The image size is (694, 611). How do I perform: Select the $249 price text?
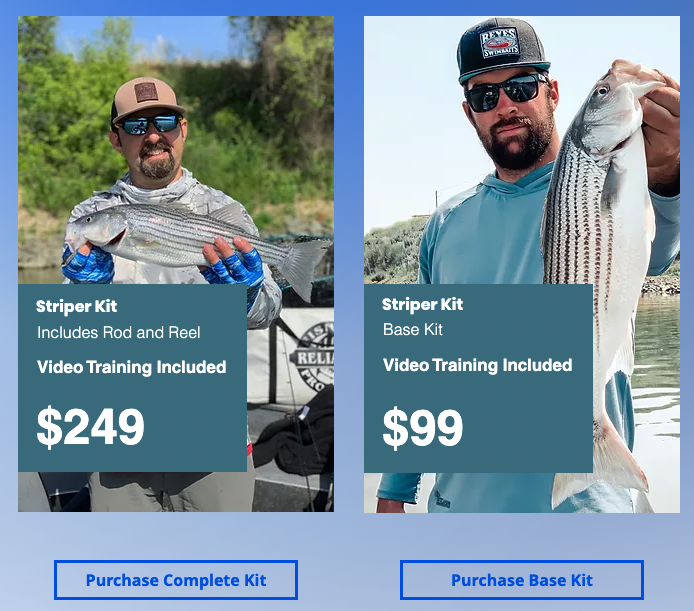pos(90,426)
